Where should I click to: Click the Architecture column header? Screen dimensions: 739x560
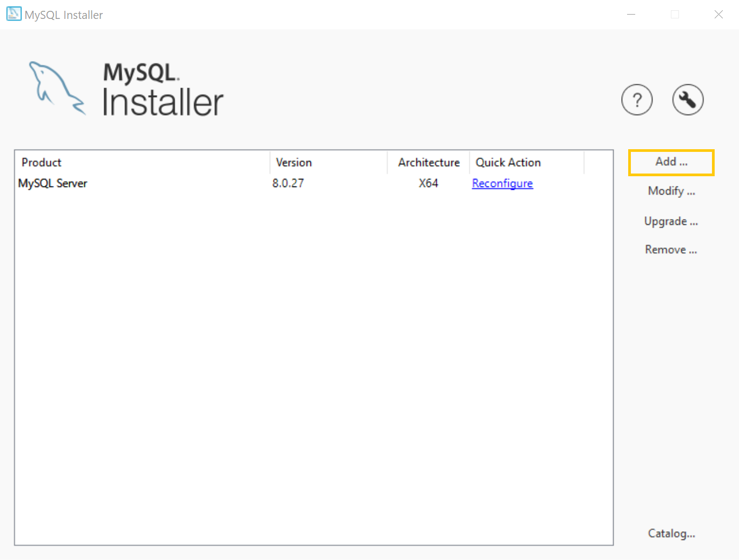point(429,163)
